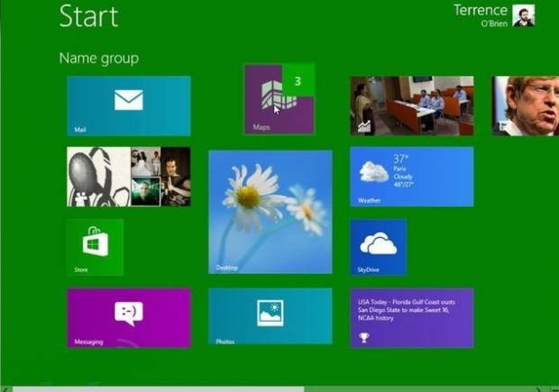This screenshot has height=392, width=559.
Task: Open the News tile showing man's face
Action: pos(526,105)
